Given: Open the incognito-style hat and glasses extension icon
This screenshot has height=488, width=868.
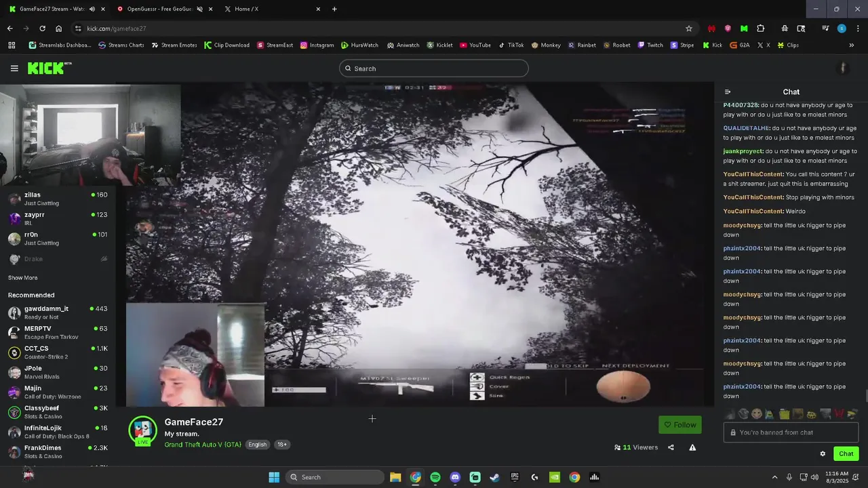Looking at the screenshot, I should point(785,28).
